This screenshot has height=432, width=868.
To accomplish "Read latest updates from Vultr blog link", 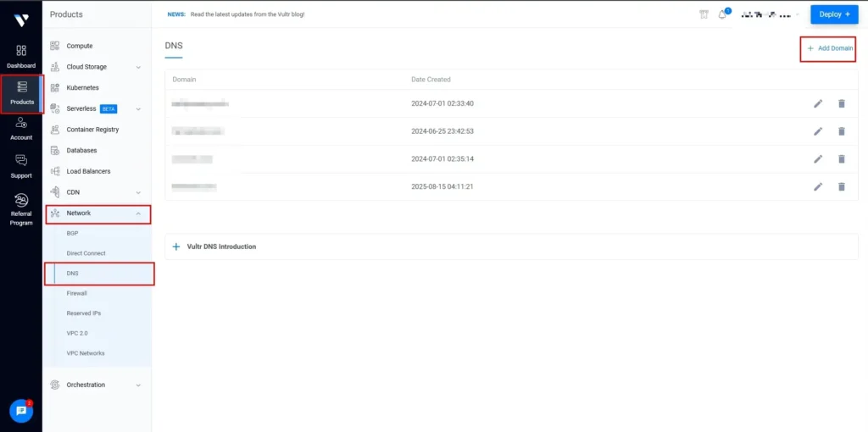I will pos(248,14).
